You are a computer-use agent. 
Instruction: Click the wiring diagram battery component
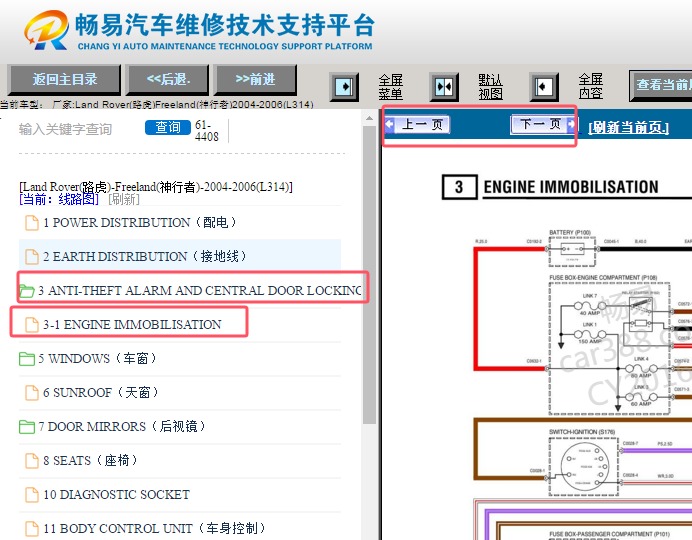coord(572,250)
